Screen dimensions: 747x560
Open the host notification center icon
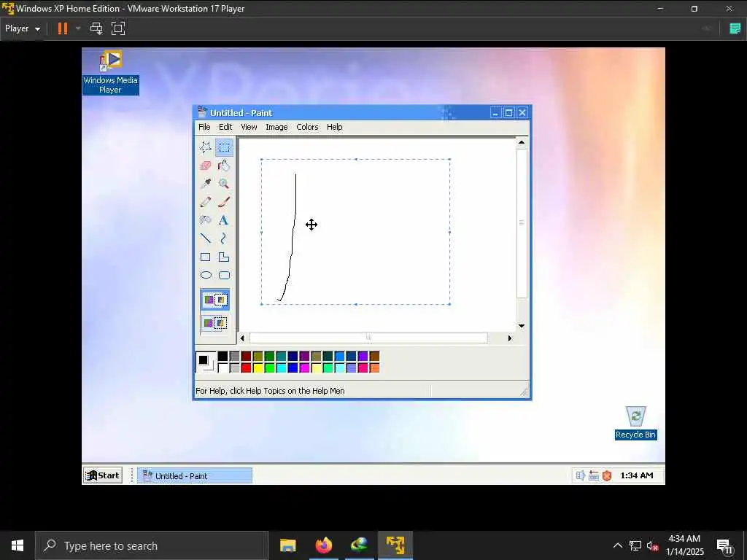(x=724, y=545)
